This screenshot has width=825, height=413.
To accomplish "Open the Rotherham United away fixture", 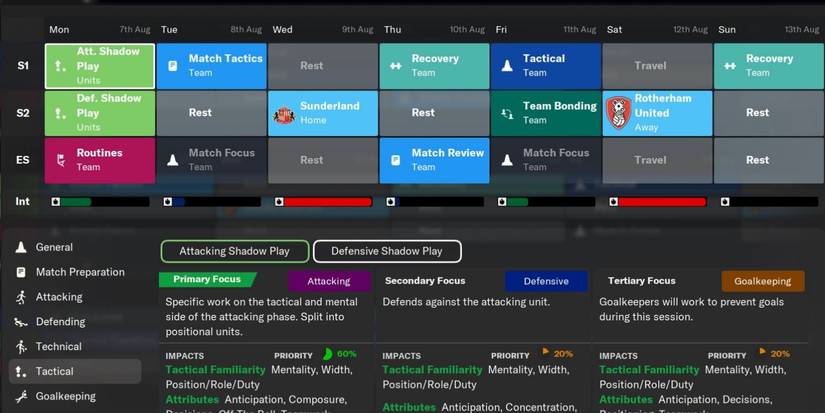I will (658, 113).
